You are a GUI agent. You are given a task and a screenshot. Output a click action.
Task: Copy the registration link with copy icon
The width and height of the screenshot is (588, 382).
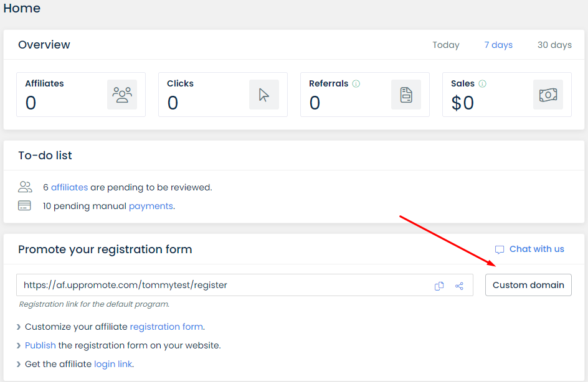point(439,286)
